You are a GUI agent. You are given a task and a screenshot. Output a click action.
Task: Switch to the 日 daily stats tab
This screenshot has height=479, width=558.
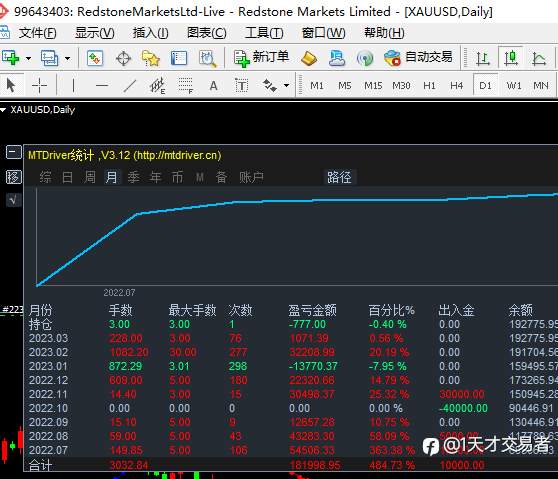[x=67, y=177]
